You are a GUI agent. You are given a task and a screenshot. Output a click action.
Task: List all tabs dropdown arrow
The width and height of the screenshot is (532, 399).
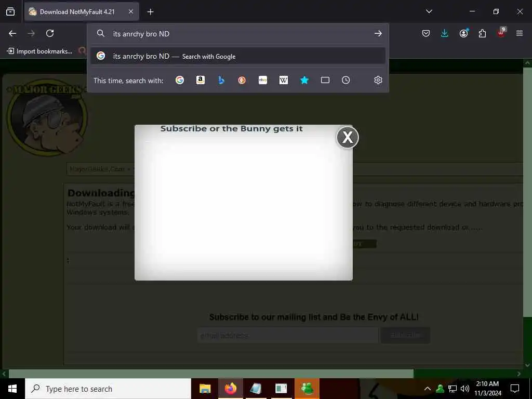coord(429,11)
